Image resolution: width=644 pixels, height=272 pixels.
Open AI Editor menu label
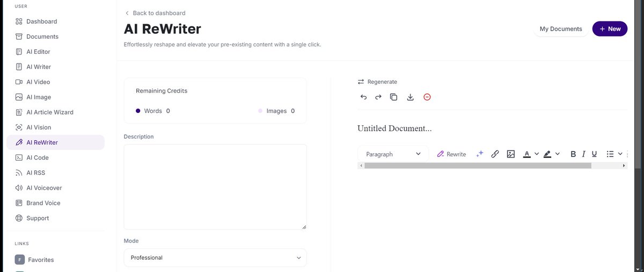[38, 52]
